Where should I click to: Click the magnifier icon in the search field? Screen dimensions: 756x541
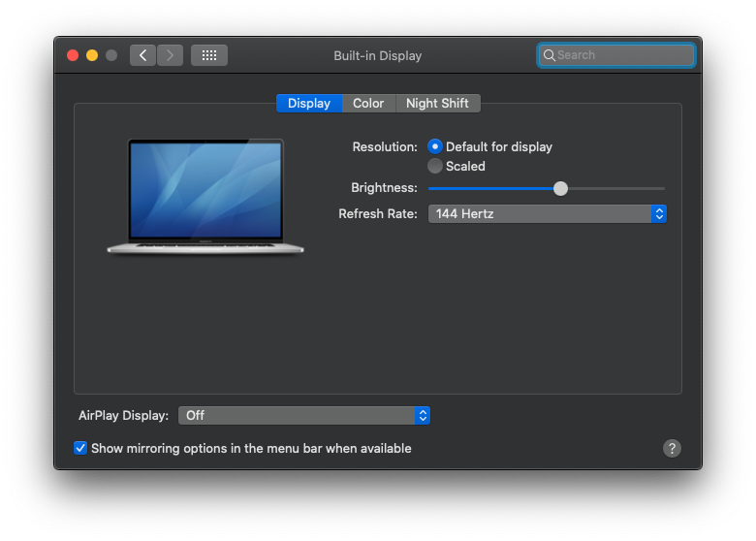(x=550, y=55)
